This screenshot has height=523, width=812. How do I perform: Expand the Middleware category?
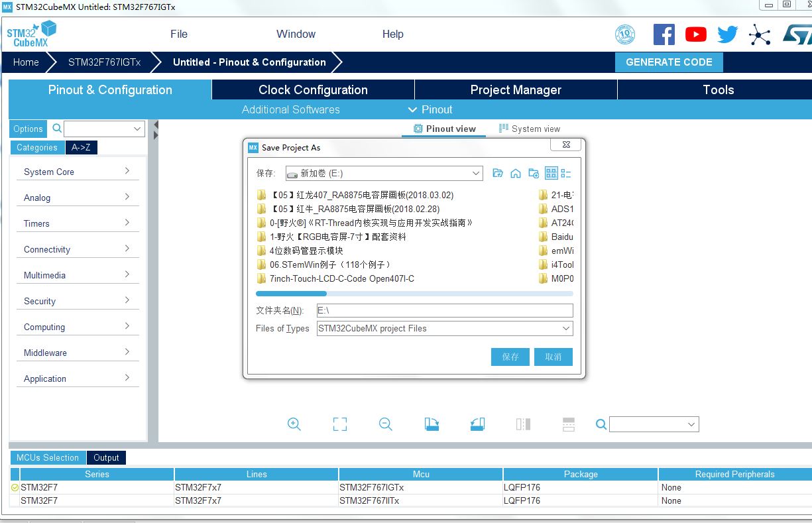[78, 353]
